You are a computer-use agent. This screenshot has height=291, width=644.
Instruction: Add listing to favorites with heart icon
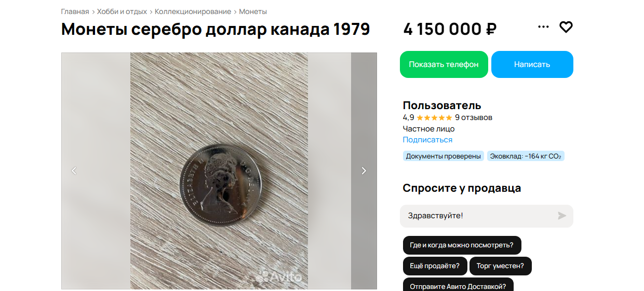(566, 27)
